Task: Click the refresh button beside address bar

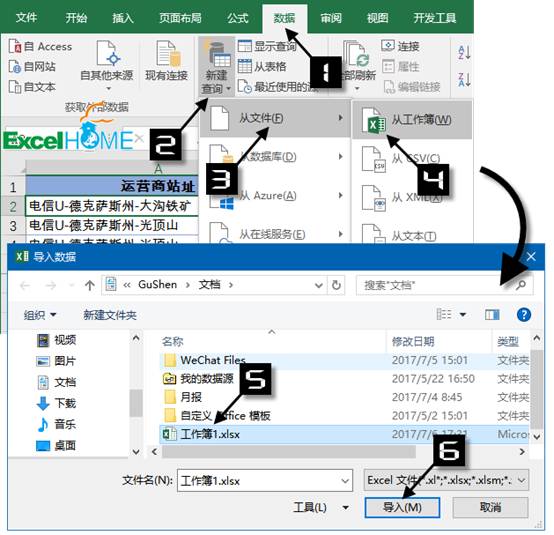Action: 336,285
